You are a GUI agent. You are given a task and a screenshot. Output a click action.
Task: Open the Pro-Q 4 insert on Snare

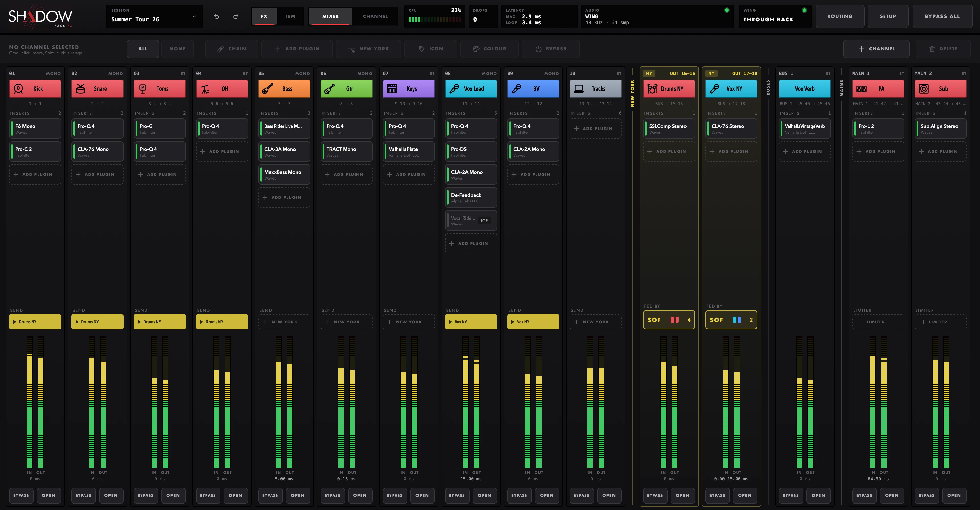(97, 129)
